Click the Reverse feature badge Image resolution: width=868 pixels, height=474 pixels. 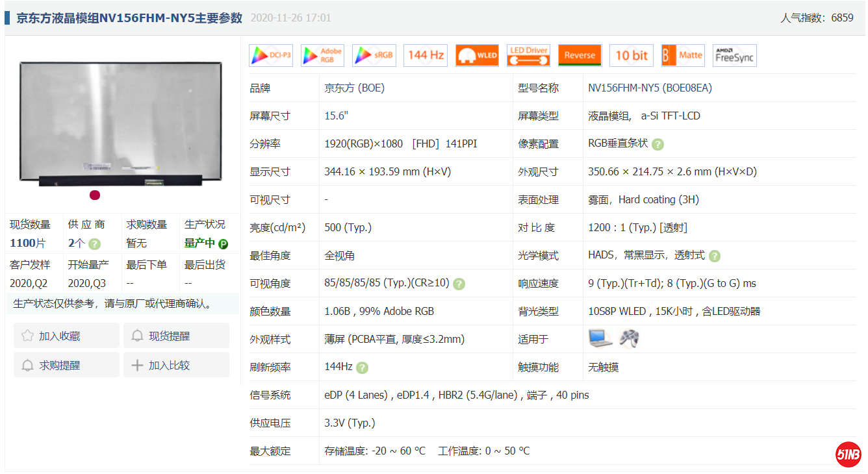click(580, 56)
